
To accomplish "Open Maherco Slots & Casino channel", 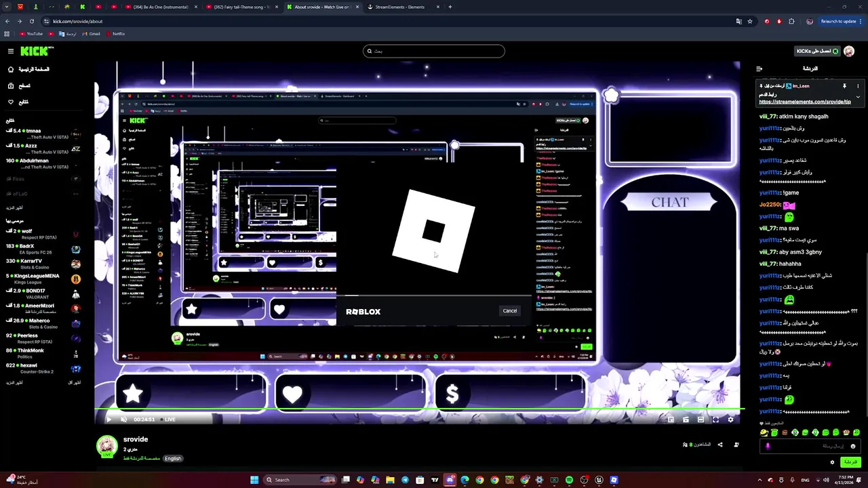I will pyautogui.click(x=43, y=323).
